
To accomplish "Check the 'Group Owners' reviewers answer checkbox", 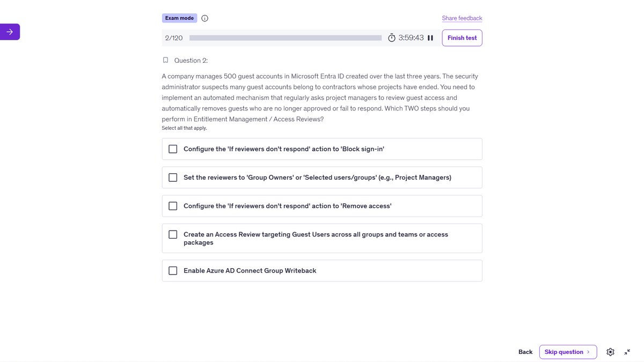I will [173, 178].
